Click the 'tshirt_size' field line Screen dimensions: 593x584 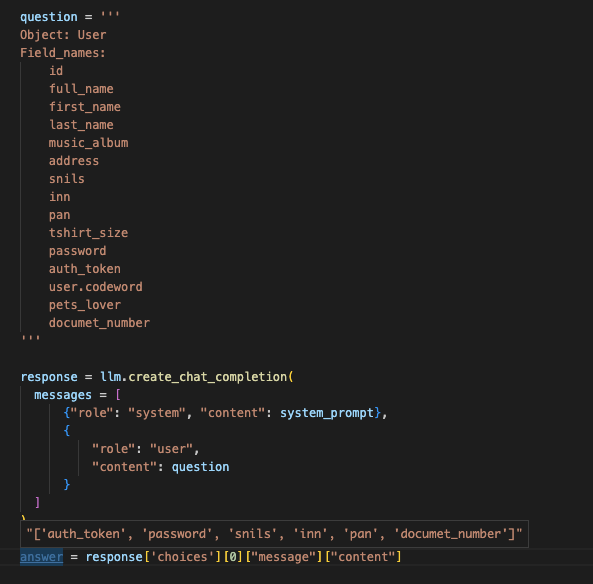pyautogui.click(x=88, y=233)
